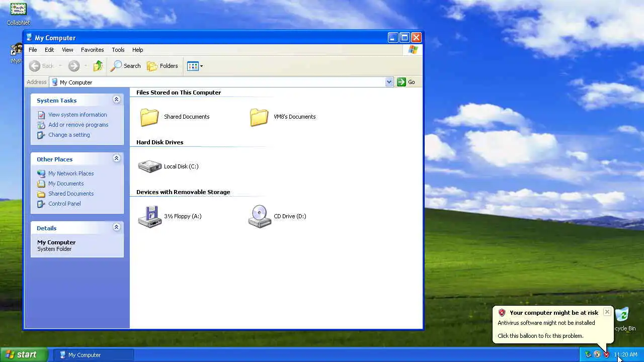This screenshot has width=644, height=362.
Task: Click the red security shield tray icon
Action: pos(606,354)
